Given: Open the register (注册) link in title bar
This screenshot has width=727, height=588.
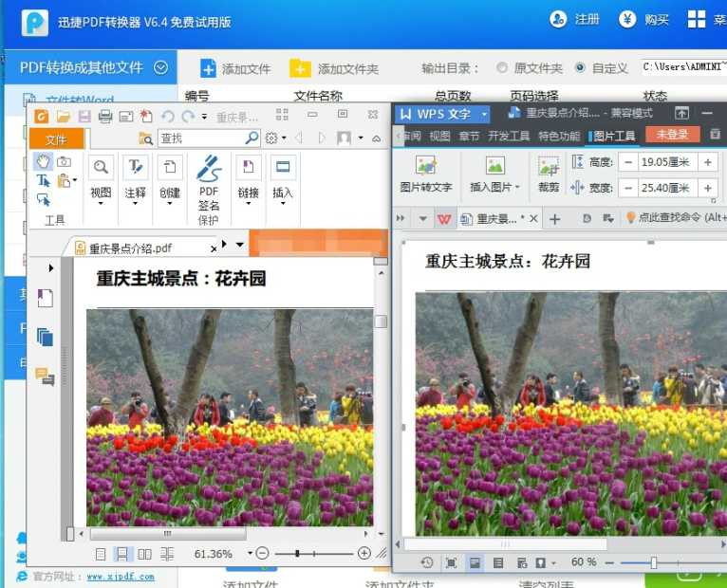Looking at the screenshot, I should coord(574,20).
